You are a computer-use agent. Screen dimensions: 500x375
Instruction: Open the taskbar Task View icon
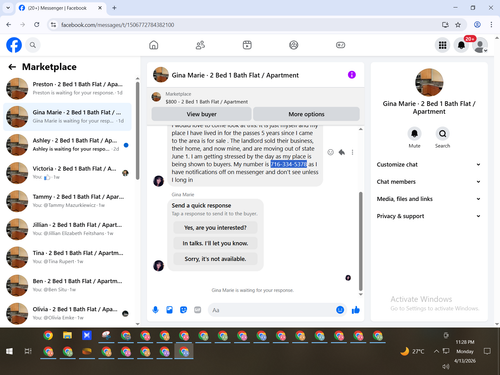[x=28, y=351]
